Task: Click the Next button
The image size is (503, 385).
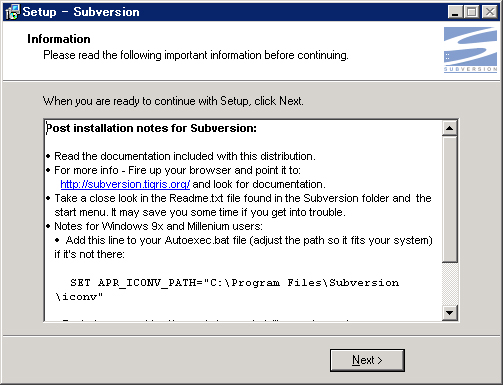Action: tap(367, 360)
